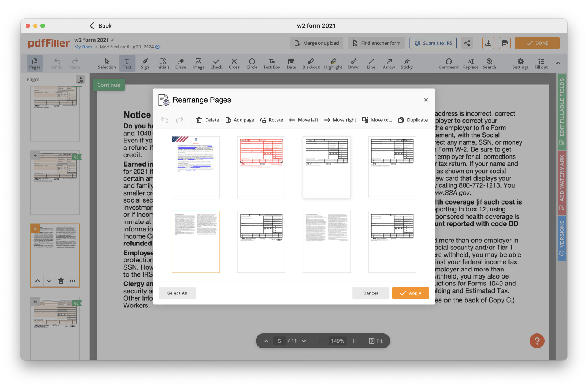The image size is (588, 392).
Task: Select the Text tool
Action: [x=127, y=63]
